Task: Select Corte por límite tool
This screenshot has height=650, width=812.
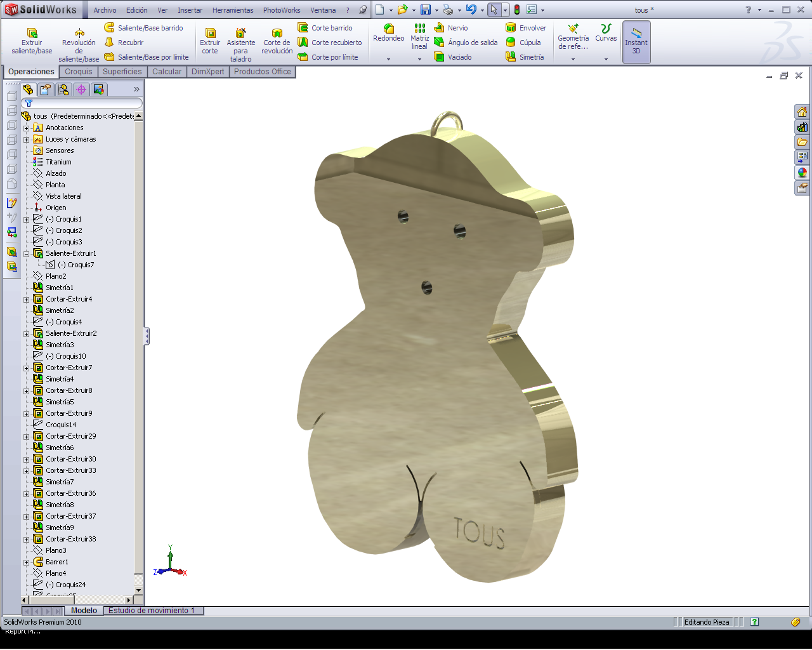Action: (328, 57)
